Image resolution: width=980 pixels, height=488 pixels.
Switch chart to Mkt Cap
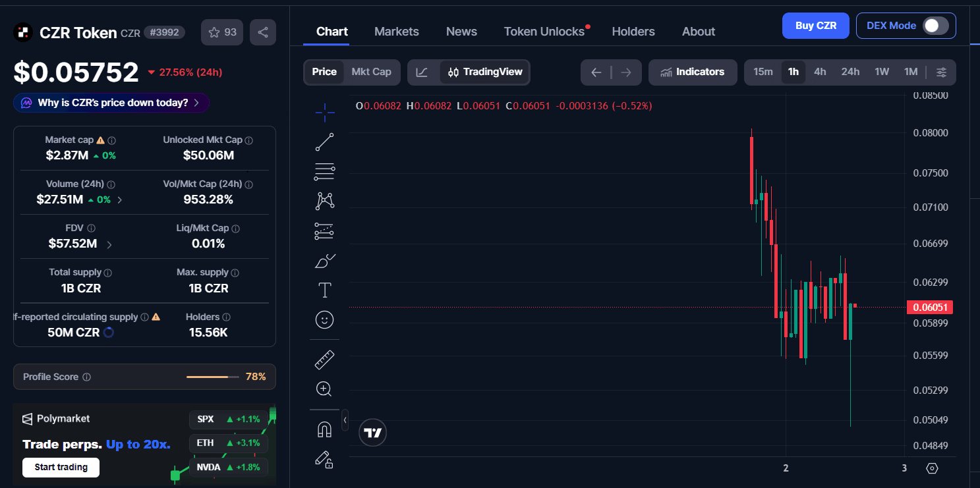click(371, 72)
